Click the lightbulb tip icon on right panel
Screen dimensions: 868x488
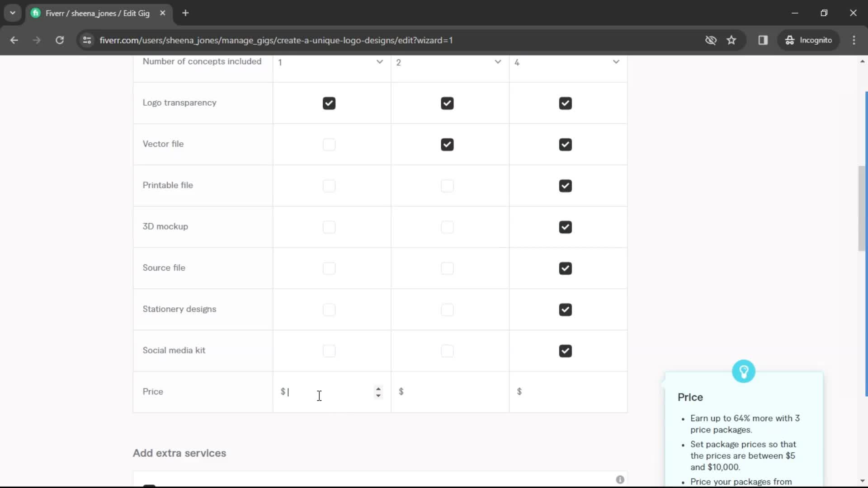(744, 371)
